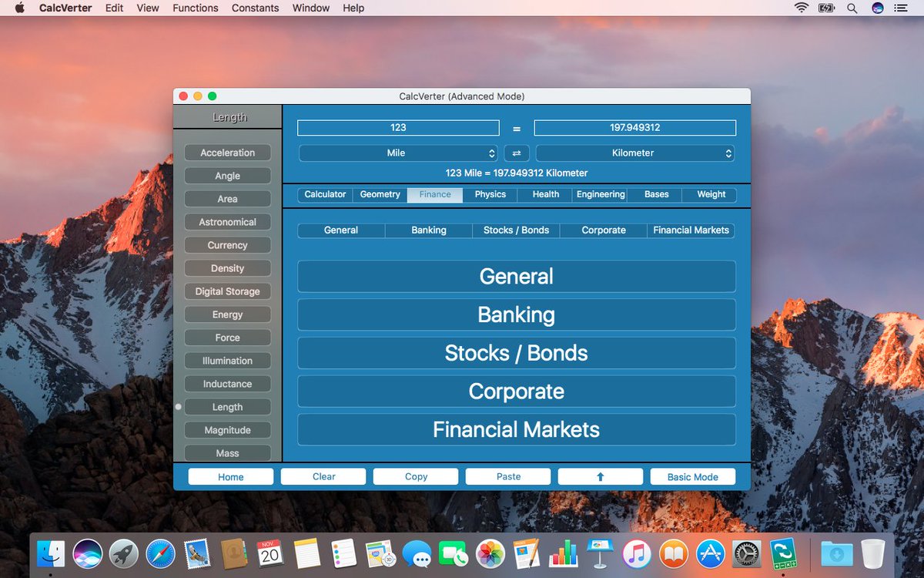Open Trash in dock
This screenshot has height=578, width=924.
click(x=872, y=553)
